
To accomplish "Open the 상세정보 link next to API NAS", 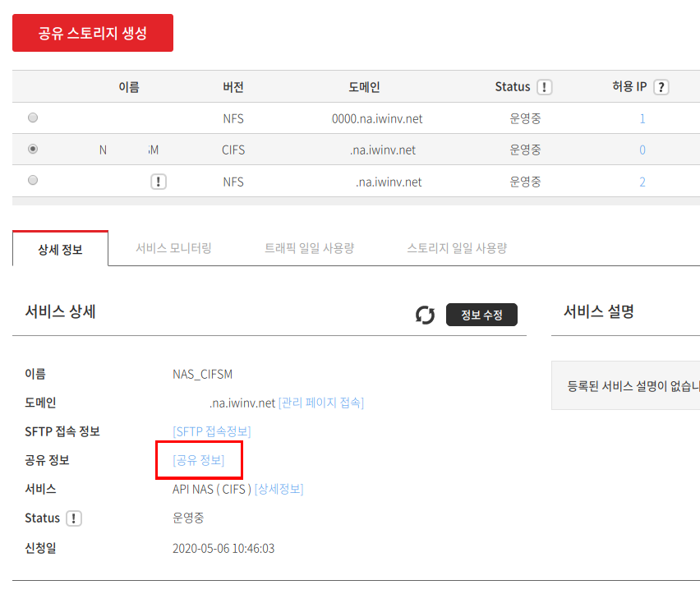I will (279, 489).
